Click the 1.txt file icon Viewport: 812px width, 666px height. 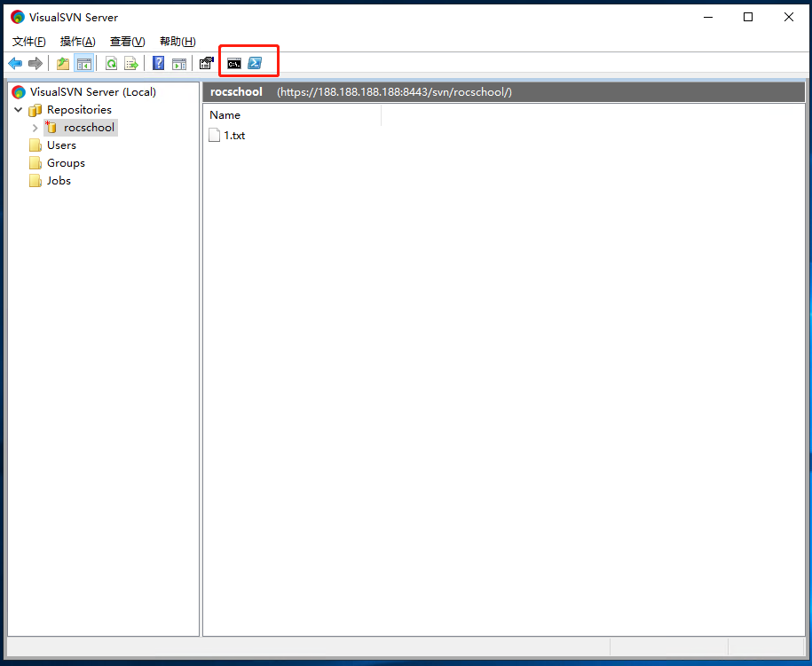coord(215,135)
